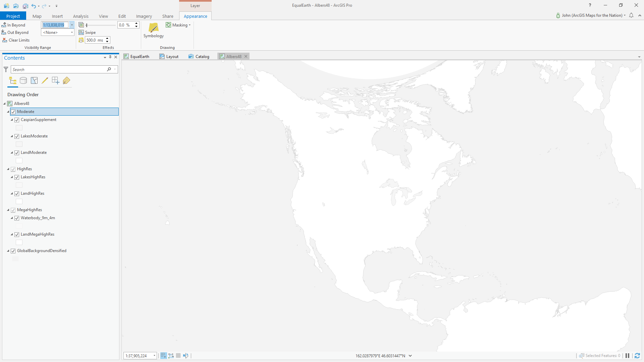Click the LandModerate white symbol swatch
Screen dimensions: 644x362
click(x=19, y=161)
